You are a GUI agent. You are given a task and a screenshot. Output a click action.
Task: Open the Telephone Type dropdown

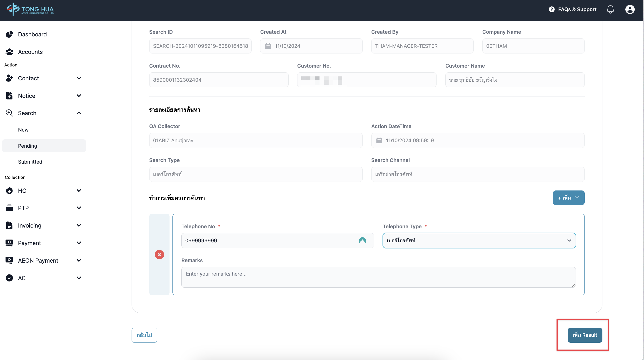pyautogui.click(x=479, y=241)
